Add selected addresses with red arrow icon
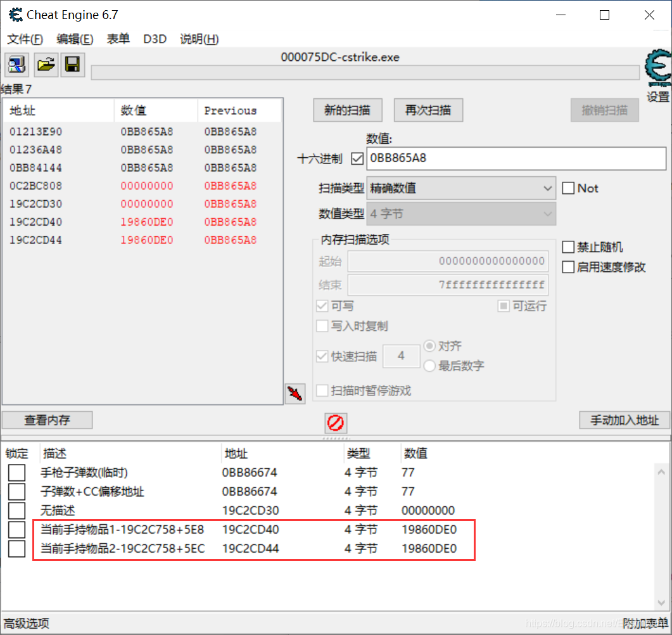The height and width of the screenshot is (635, 672). point(295,393)
